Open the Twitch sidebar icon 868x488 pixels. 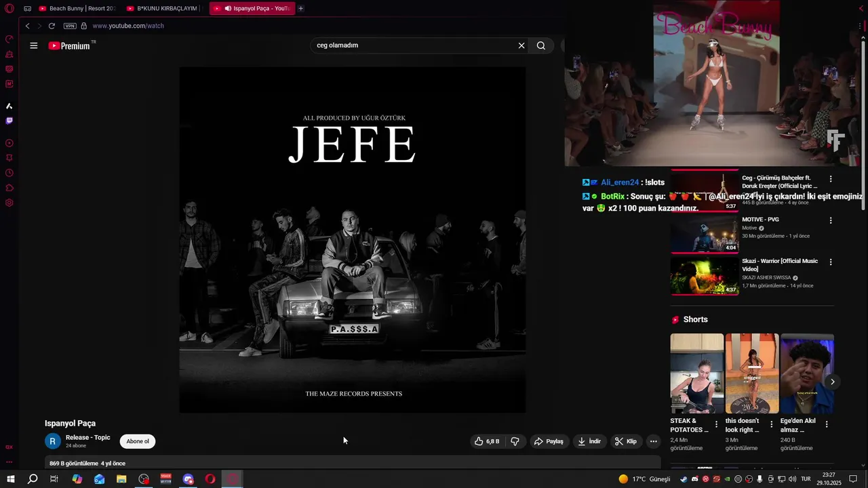tap(9, 121)
